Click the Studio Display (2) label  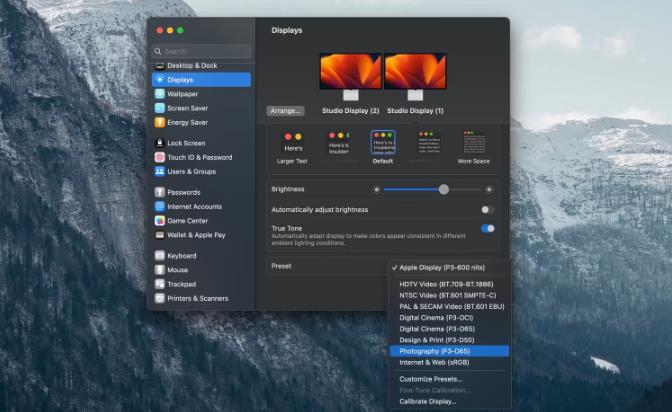pos(351,111)
